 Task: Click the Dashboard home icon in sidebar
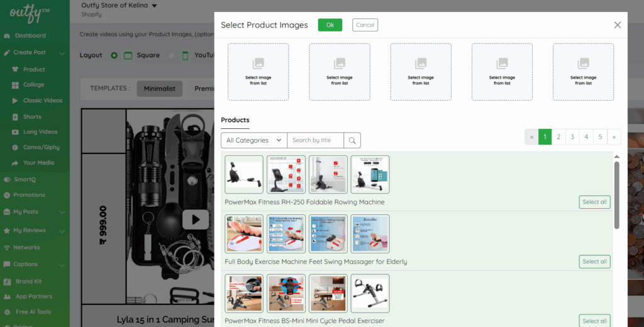[7, 36]
